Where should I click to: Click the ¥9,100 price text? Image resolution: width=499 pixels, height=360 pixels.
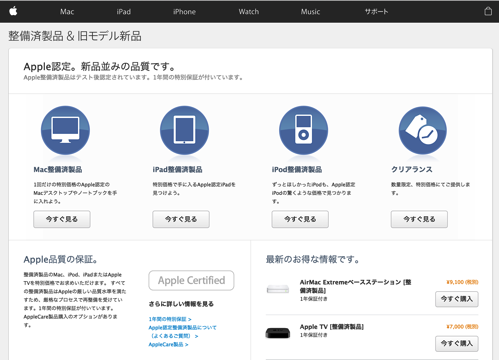pyautogui.click(x=462, y=282)
